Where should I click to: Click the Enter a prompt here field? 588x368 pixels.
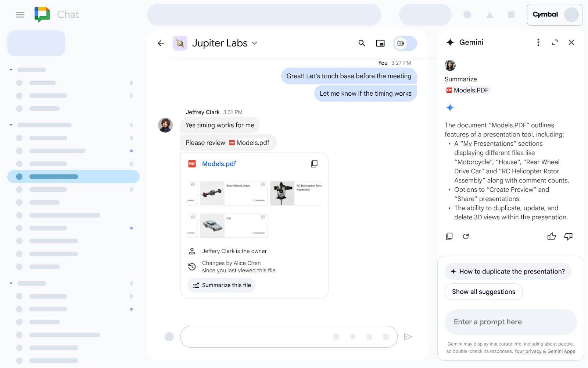coord(510,322)
